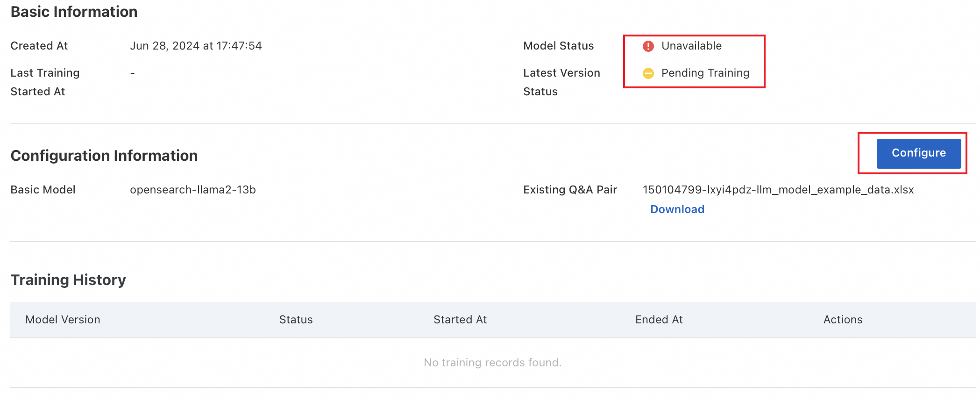980x400 pixels.
Task: Click the Actions column header
Action: click(843, 320)
